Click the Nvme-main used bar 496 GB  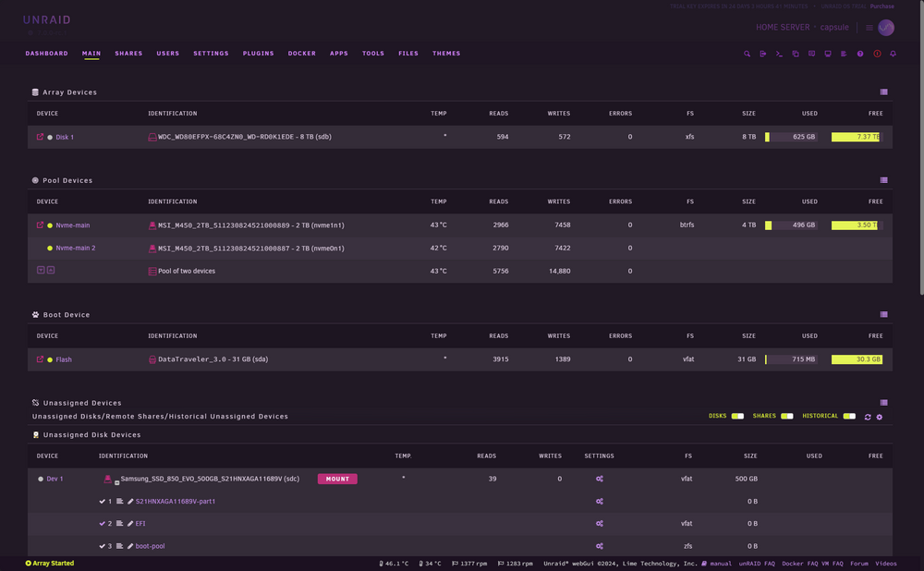[791, 225]
